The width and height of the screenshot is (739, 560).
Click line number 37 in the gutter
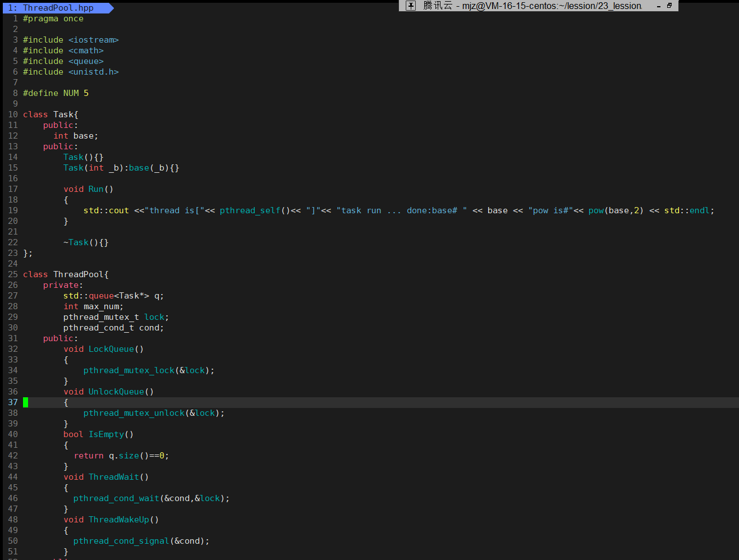[x=13, y=402]
